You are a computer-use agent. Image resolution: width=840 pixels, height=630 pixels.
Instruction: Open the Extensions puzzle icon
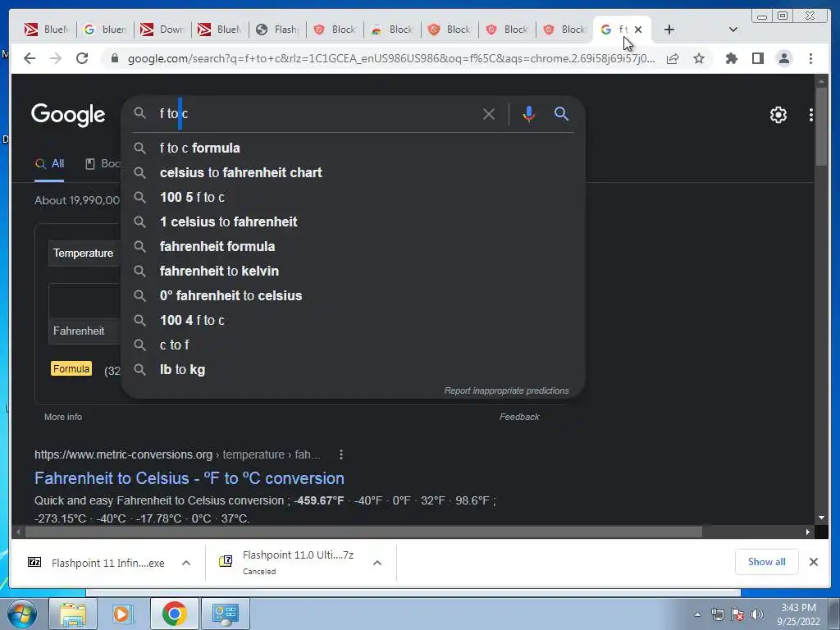click(731, 58)
